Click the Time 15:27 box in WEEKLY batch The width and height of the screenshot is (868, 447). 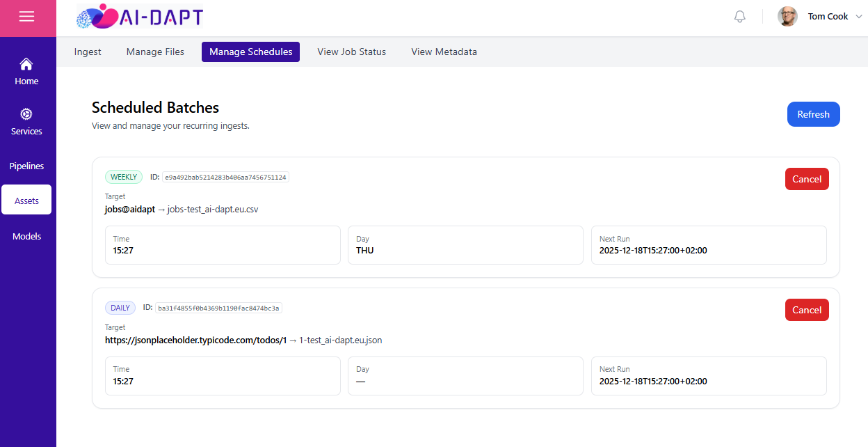coord(223,245)
